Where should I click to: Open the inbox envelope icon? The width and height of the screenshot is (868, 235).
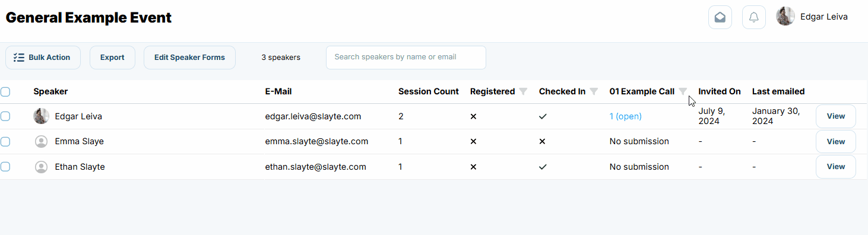(x=720, y=17)
